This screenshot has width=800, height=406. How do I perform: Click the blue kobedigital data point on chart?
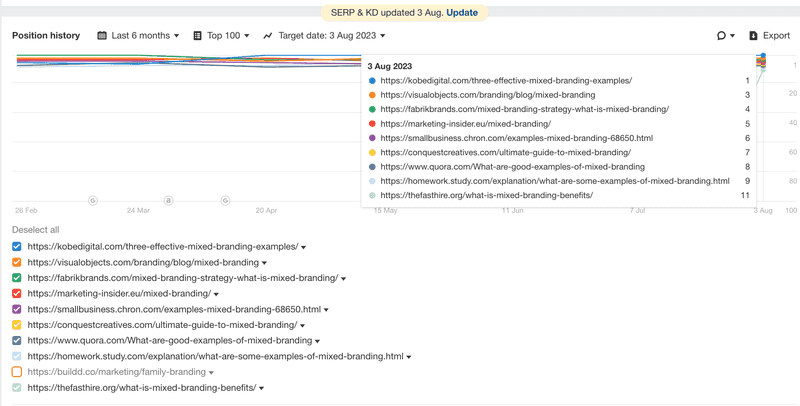click(763, 55)
